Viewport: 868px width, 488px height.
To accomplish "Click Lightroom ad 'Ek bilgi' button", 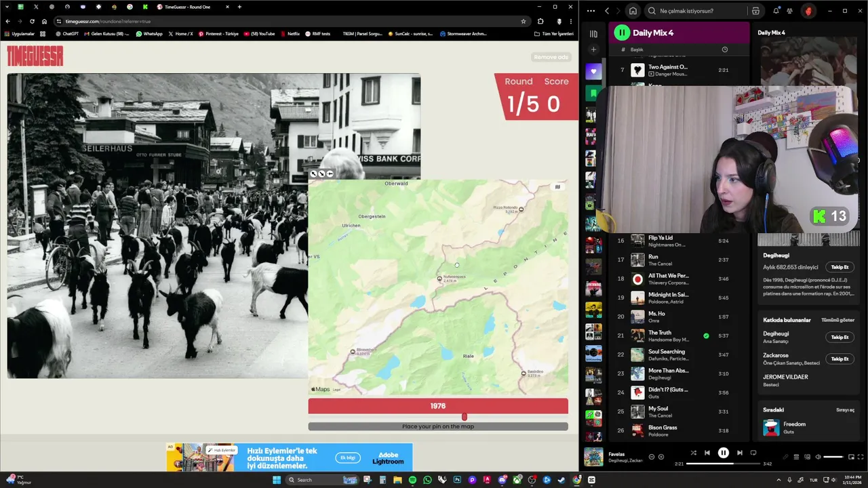I will pyautogui.click(x=347, y=457).
